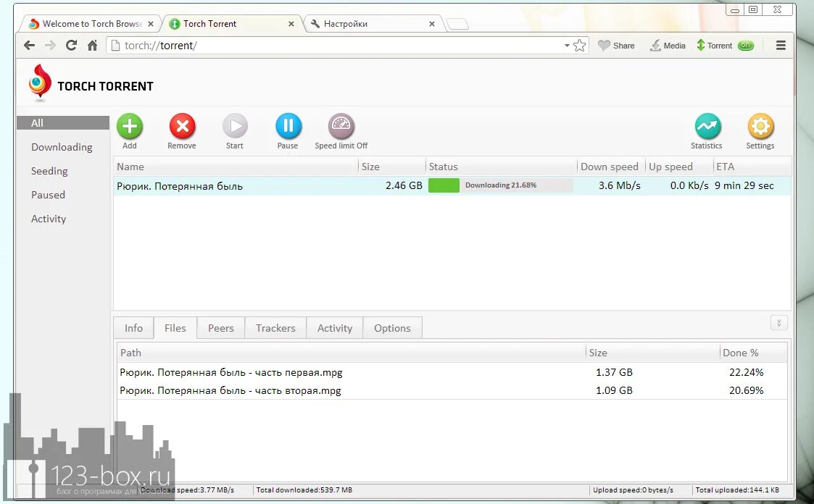Click the Torch Torrent flame logo

pyautogui.click(x=39, y=83)
